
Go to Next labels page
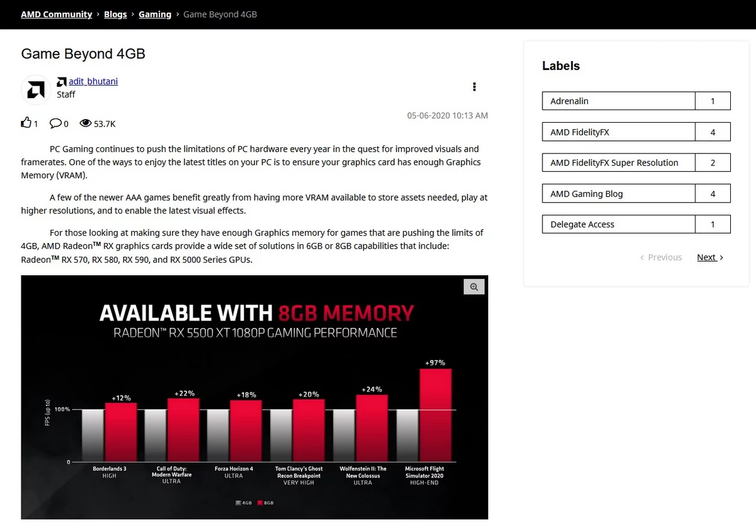click(x=710, y=257)
